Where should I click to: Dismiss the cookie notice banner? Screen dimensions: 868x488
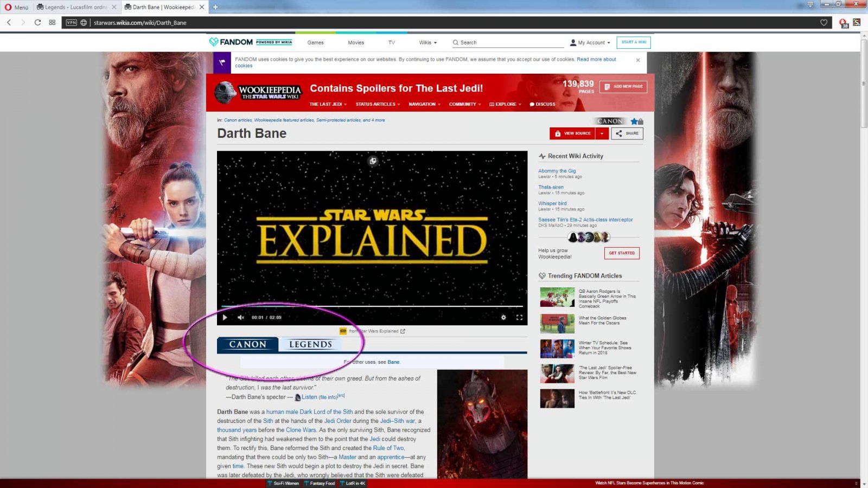coord(638,60)
